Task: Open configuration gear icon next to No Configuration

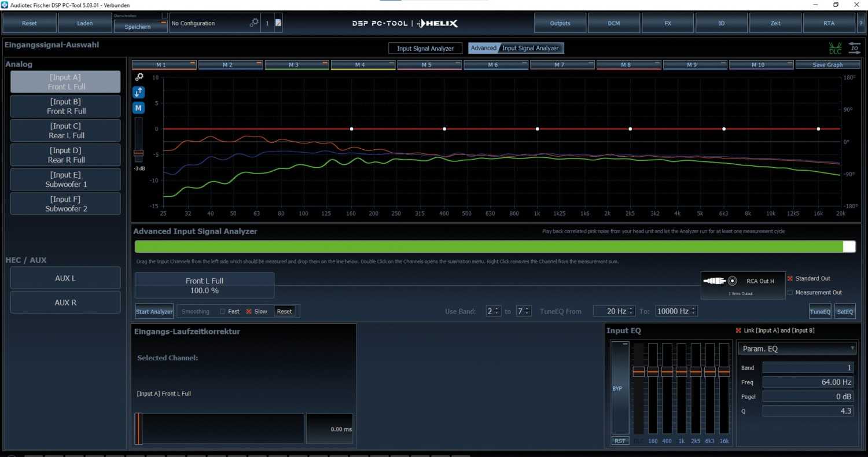Action: point(254,23)
